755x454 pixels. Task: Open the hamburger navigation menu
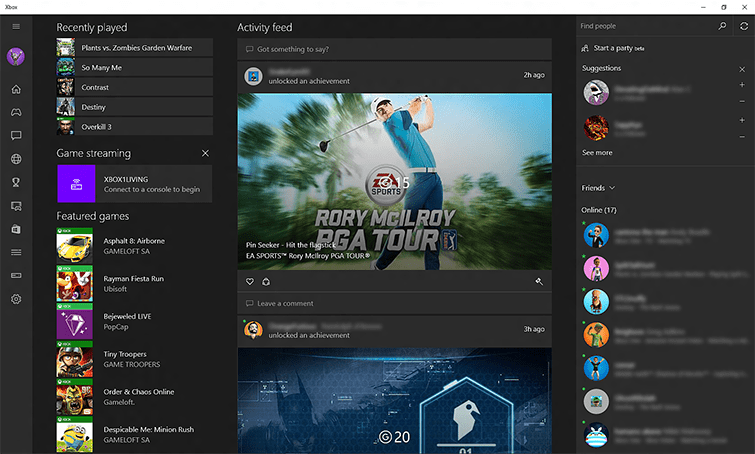coord(16,26)
